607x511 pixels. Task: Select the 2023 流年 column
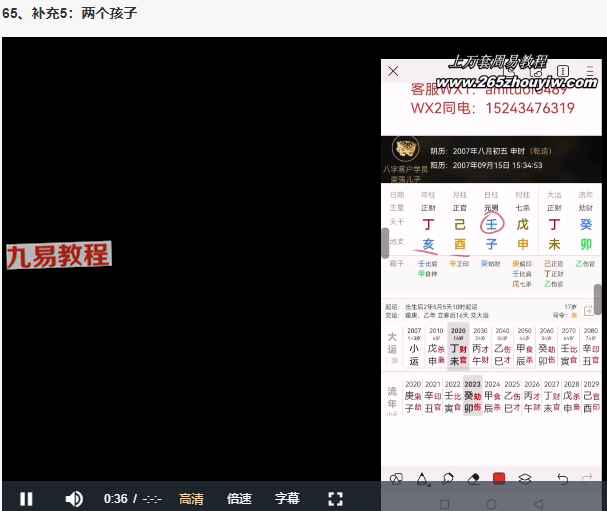click(473, 397)
